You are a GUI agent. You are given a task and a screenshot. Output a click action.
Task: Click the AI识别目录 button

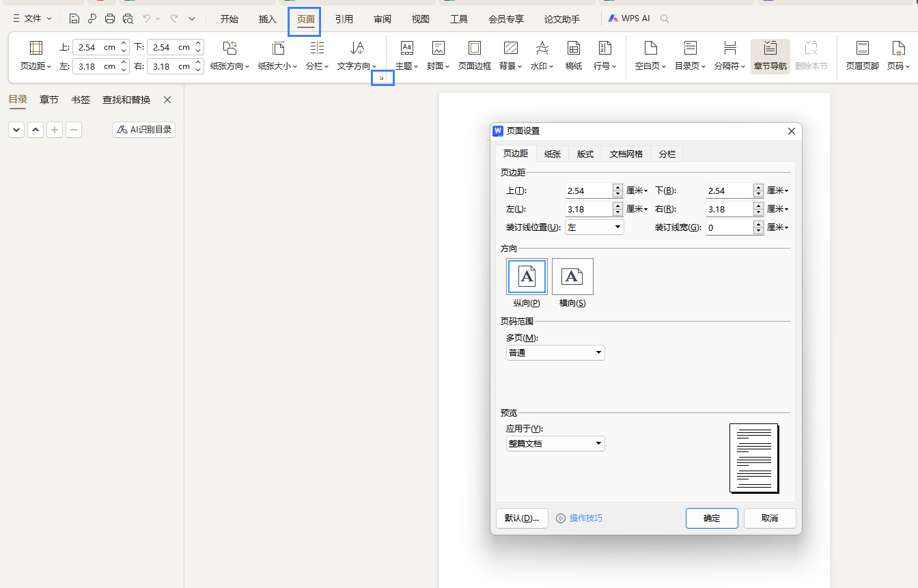144,129
